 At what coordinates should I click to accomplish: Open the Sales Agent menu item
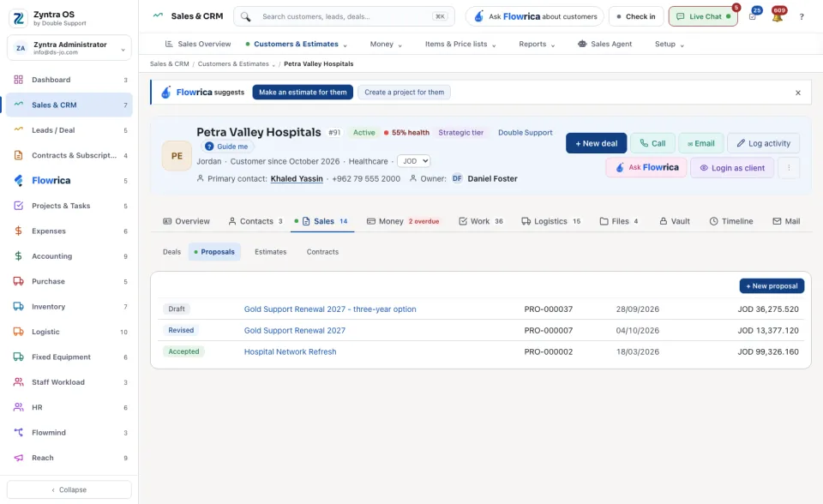coord(604,44)
